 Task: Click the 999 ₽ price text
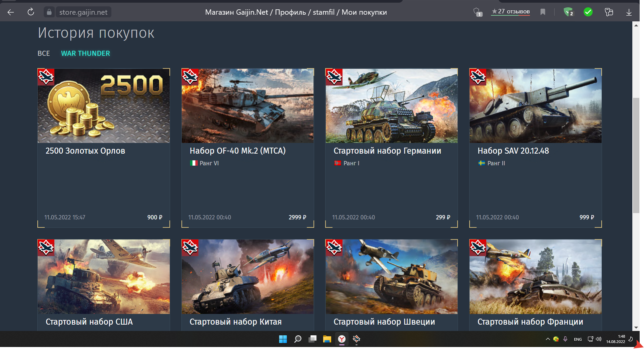[x=587, y=217]
